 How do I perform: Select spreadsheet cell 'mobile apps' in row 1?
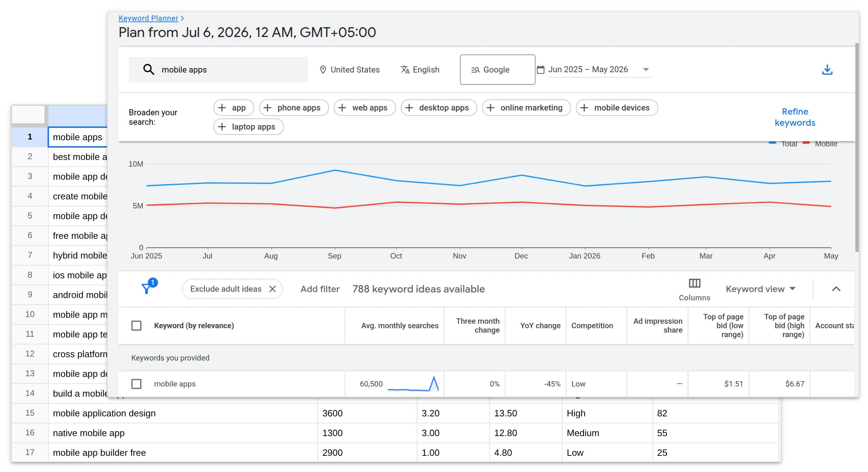pyautogui.click(x=77, y=137)
